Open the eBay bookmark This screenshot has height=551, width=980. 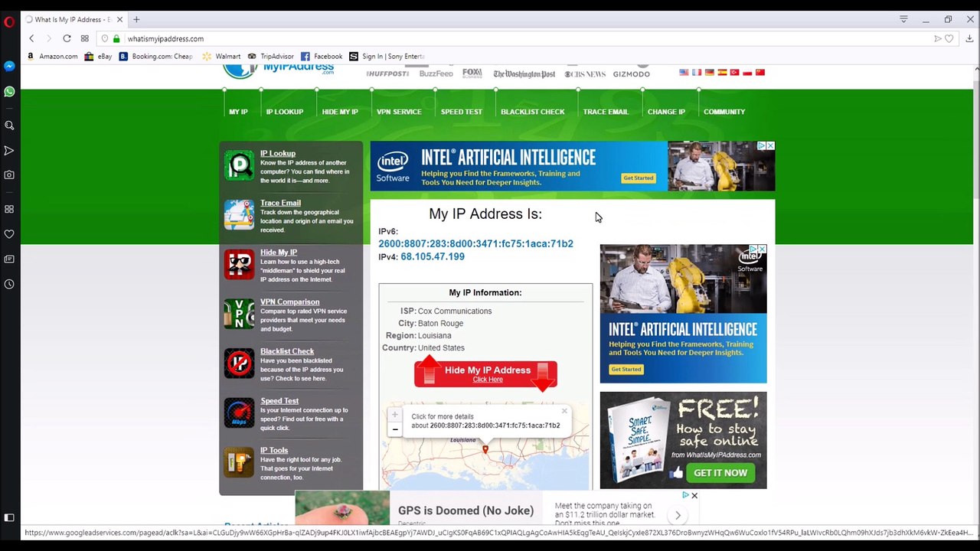coord(99,56)
